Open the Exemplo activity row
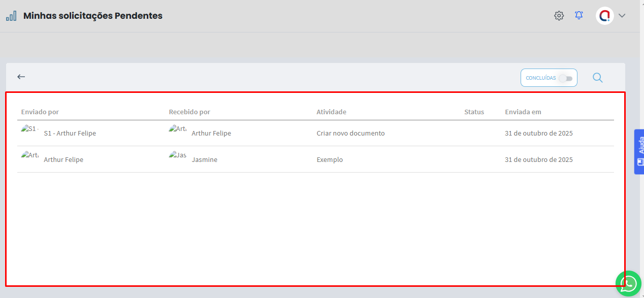Image resolution: width=644 pixels, height=298 pixels. click(x=330, y=160)
